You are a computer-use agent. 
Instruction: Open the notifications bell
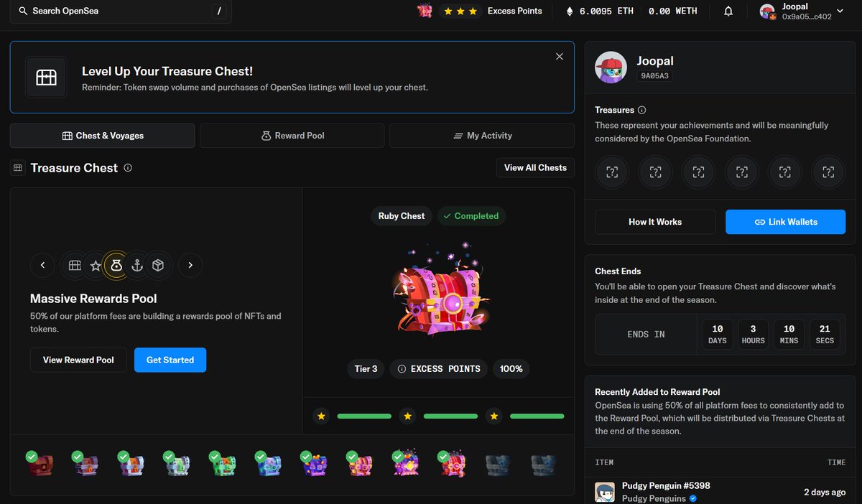[728, 11]
